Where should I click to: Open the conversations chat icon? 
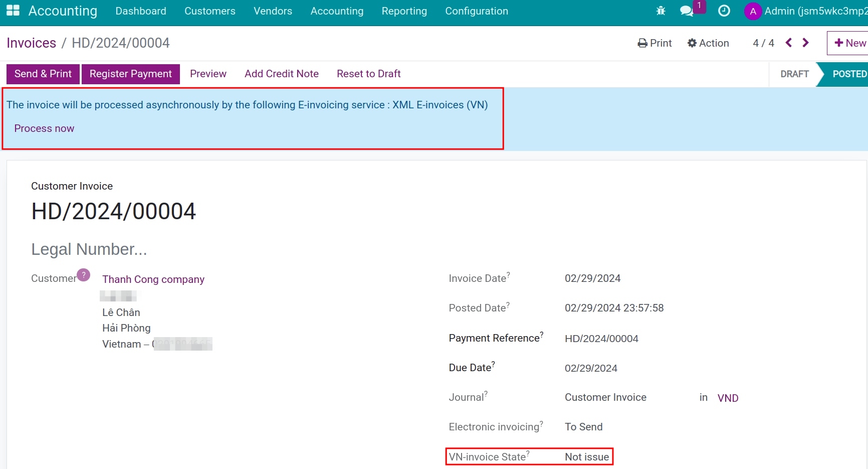(687, 11)
